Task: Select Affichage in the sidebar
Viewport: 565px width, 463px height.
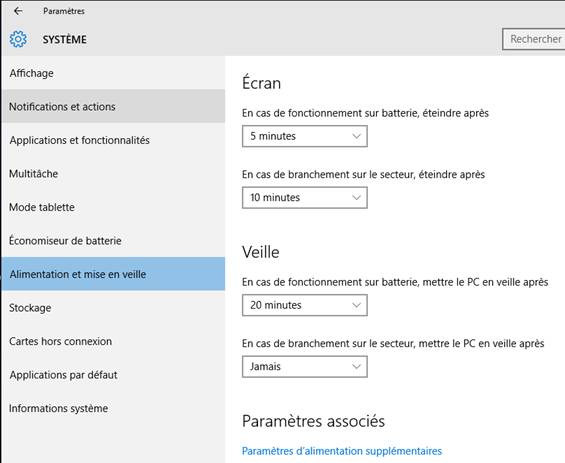Action: pos(113,73)
